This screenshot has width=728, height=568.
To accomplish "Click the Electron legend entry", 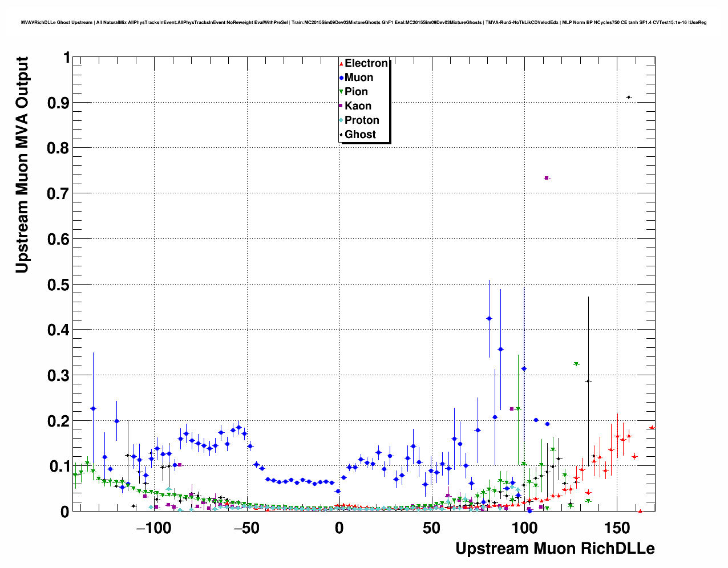I will tap(364, 63).
